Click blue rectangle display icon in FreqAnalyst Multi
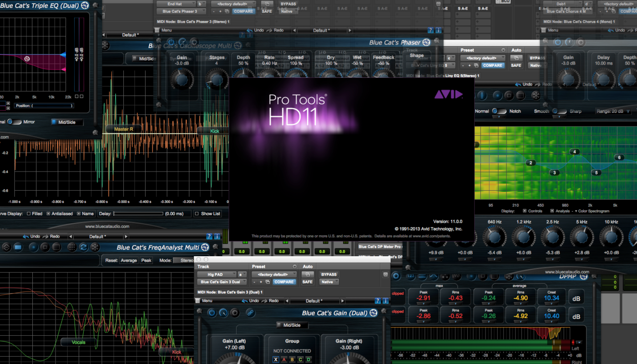The height and width of the screenshot is (364, 637). pyautogui.click(x=18, y=248)
